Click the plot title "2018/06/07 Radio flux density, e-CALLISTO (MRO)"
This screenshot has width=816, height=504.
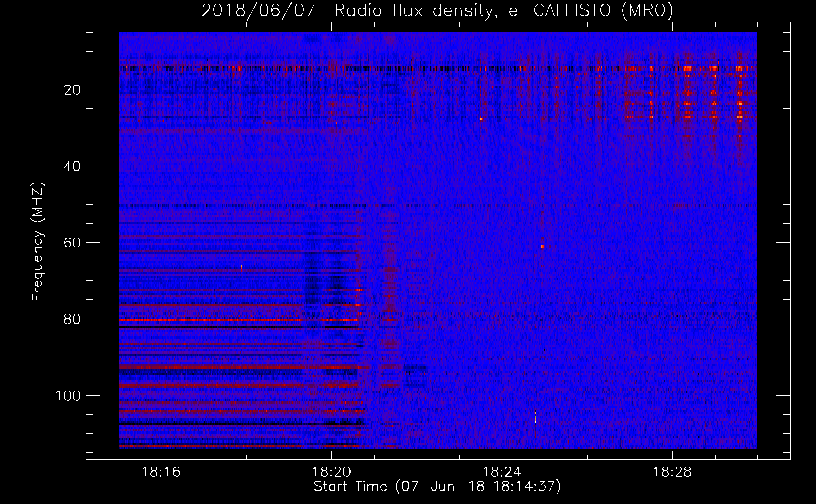(x=437, y=10)
